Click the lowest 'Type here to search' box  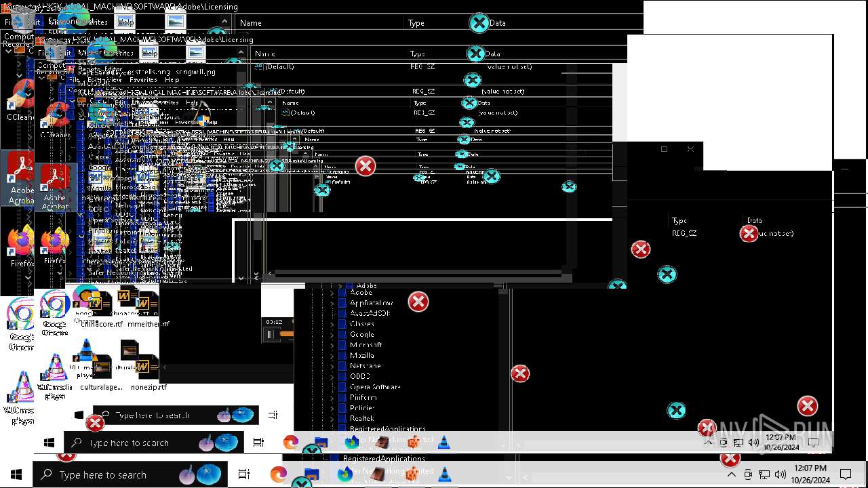click(x=131, y=474)
